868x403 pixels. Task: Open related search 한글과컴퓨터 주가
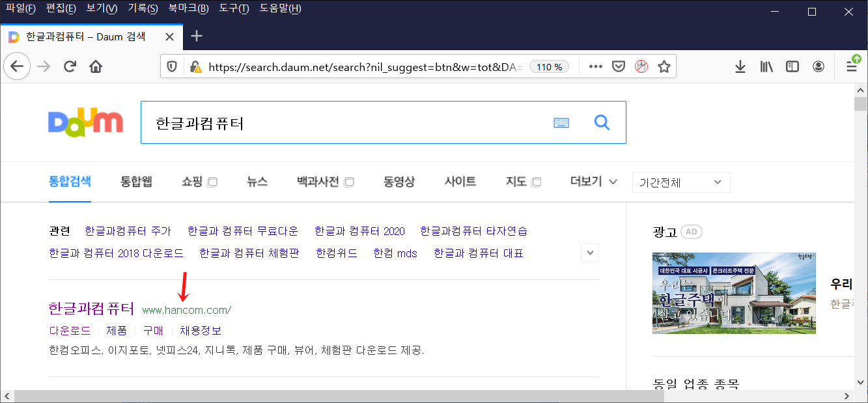point(128,230)
